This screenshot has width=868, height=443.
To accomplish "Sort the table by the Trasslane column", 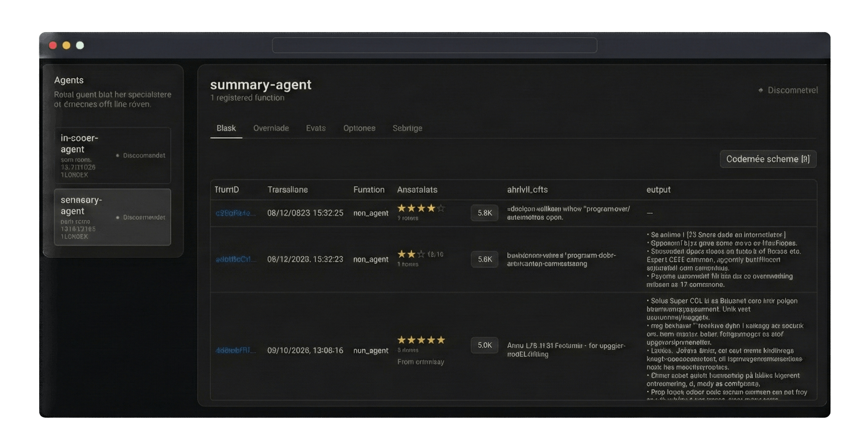I will point(287,190).
